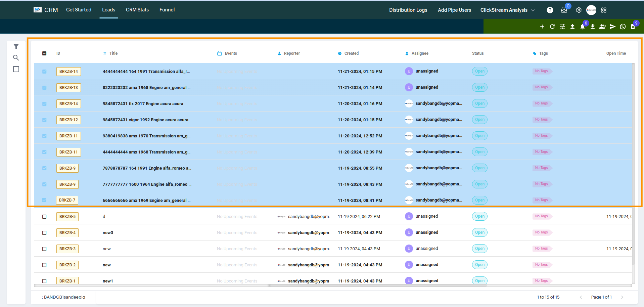Click the '1 to 15 of 15' count

548,297
